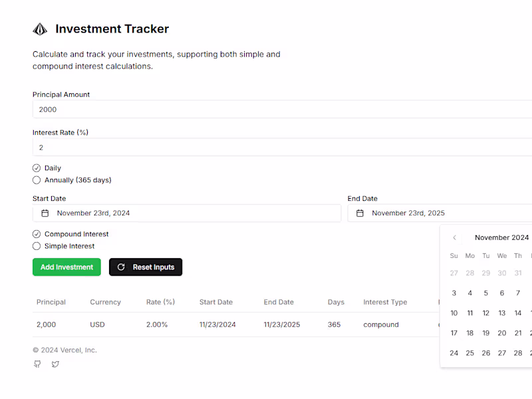Image resolution: width=532 pixels, height=399 pixels.
Task: Click the Rate (%) column header
Action: click(160, 301)
